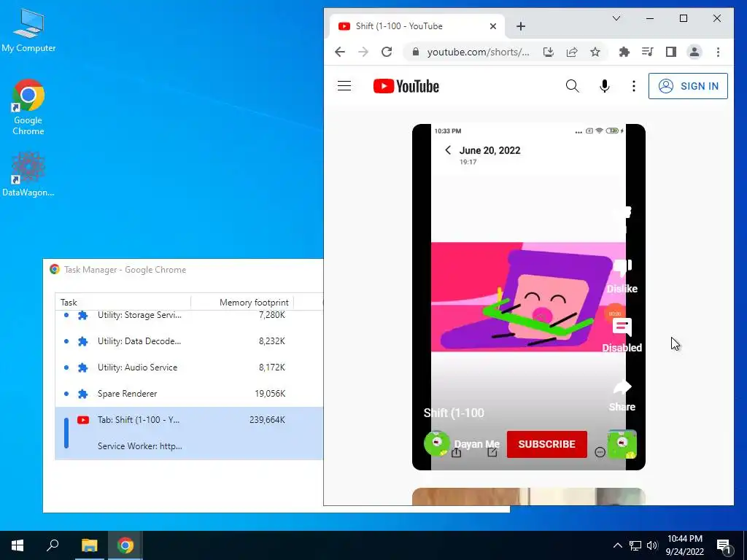Open the Dayan Me channel avatar

coord(436,444)
